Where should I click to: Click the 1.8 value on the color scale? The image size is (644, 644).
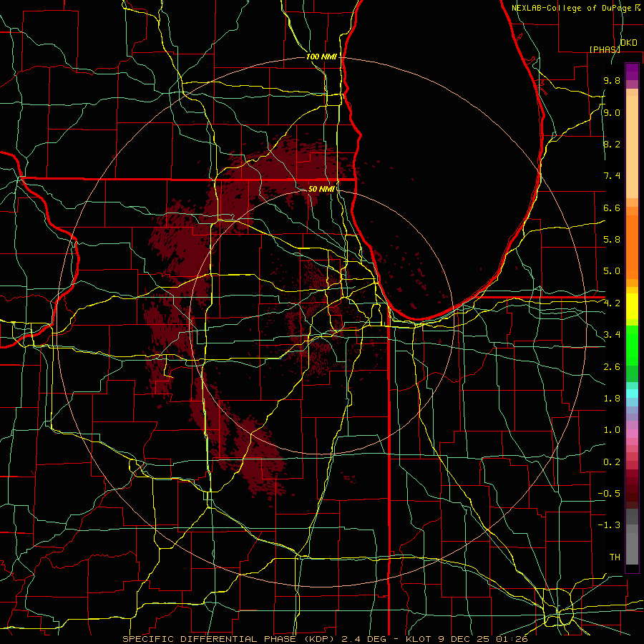click(x=612, y=399)
